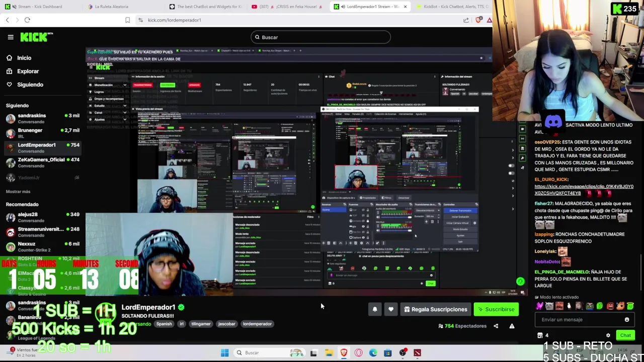Switch to CRISIS en Feka House YouTube tab
644x362 pixels.
(287, 7)
